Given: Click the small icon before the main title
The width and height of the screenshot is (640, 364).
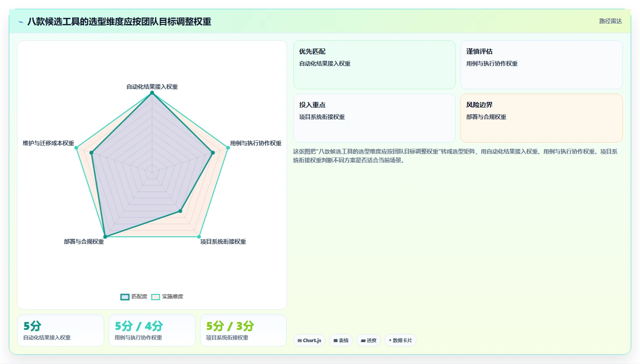Looking at the screenshot, I should [21, 22].
